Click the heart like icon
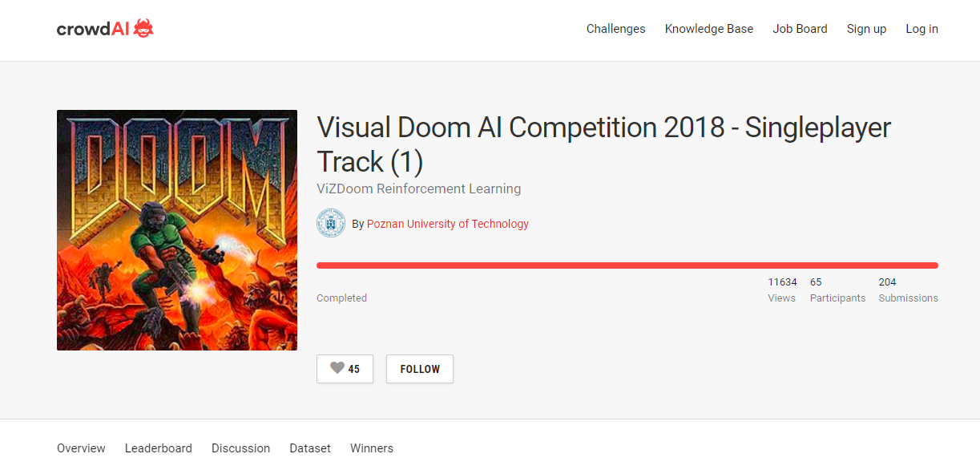The height and width of the screenshot is (470, 980). pyautogui.click(x=337, y=369)
